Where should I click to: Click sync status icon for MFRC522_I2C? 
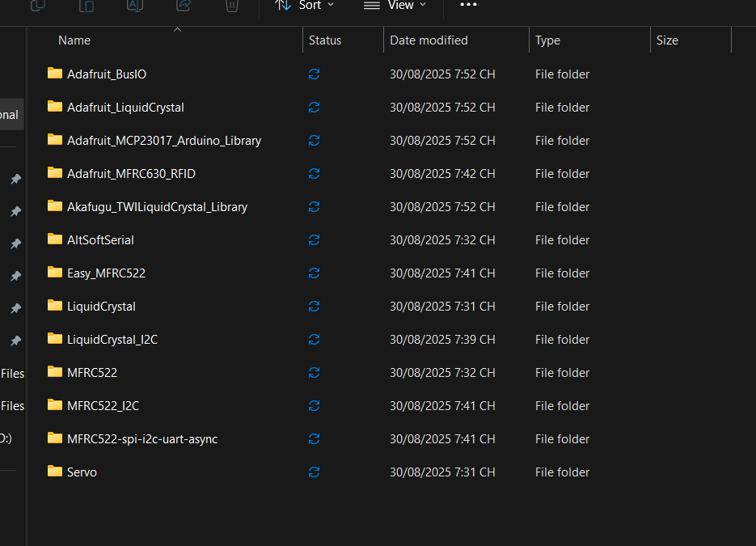pos(314,405)
